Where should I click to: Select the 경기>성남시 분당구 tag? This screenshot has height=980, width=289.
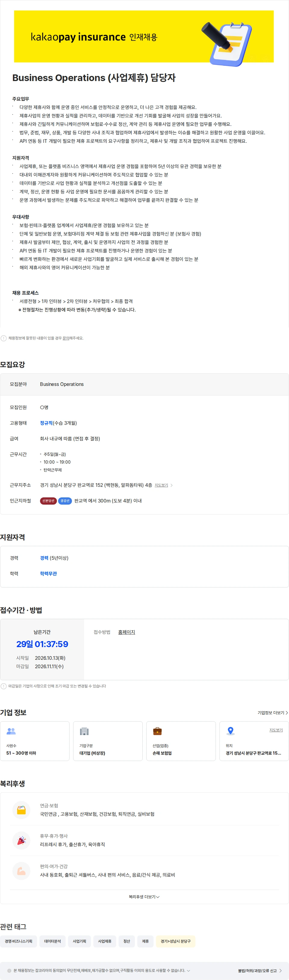coord(176,941)
